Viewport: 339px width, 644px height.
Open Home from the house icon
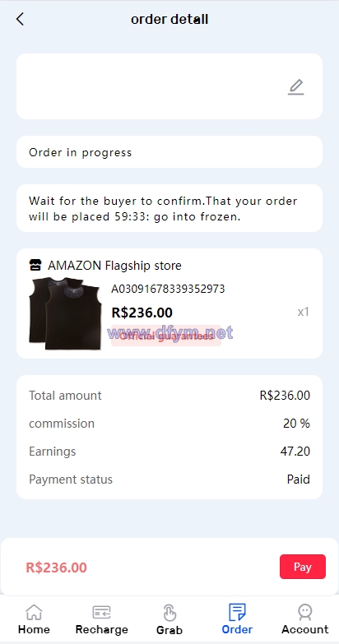pos(34,612)
